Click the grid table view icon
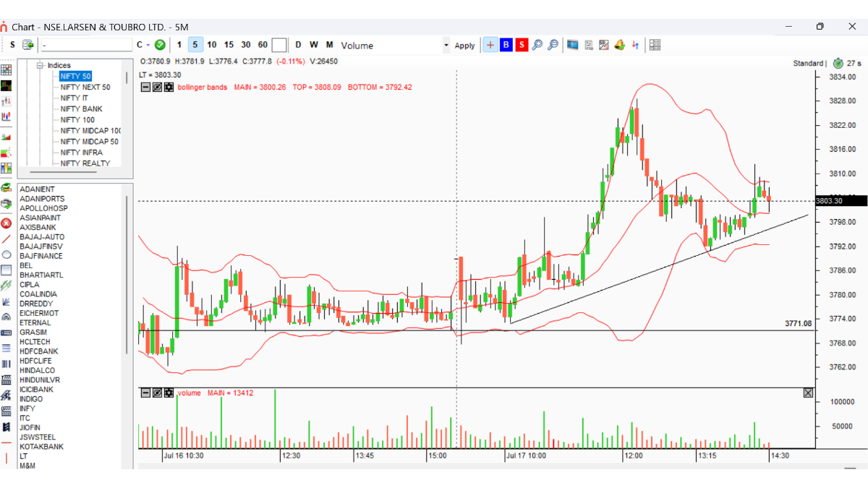 (x=655, y=45)
